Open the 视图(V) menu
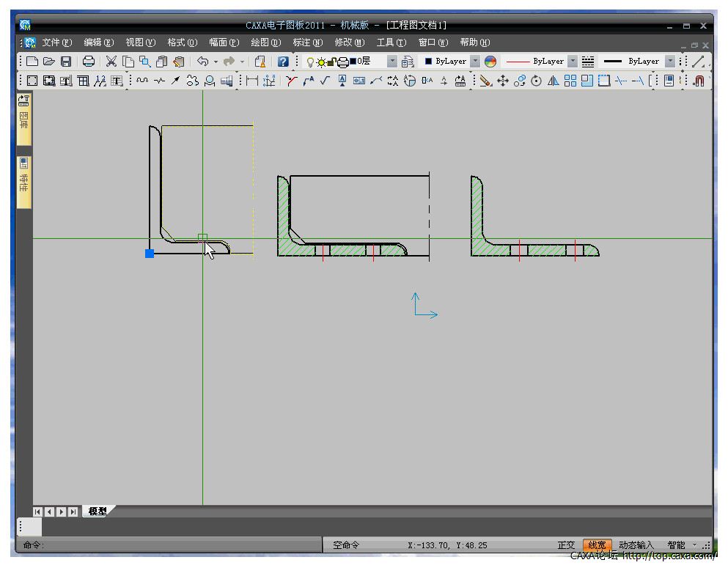 (x=141, y=43)
